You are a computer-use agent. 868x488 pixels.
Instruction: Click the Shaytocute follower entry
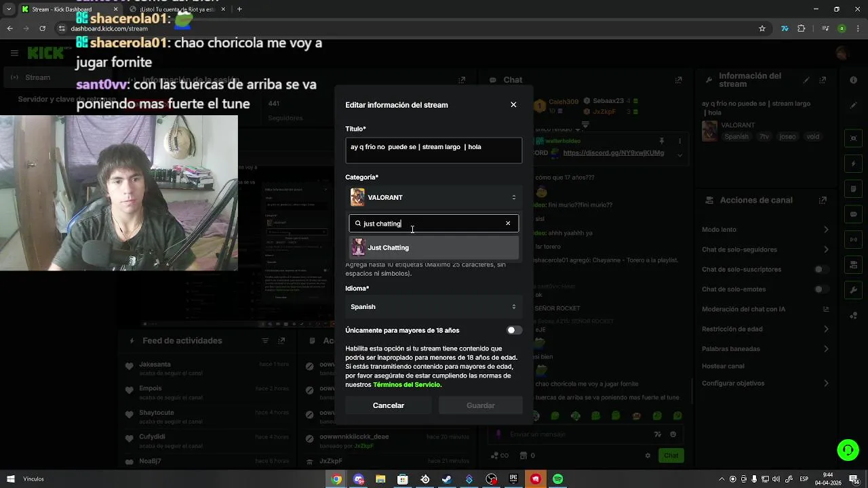(x=207, y=416)
